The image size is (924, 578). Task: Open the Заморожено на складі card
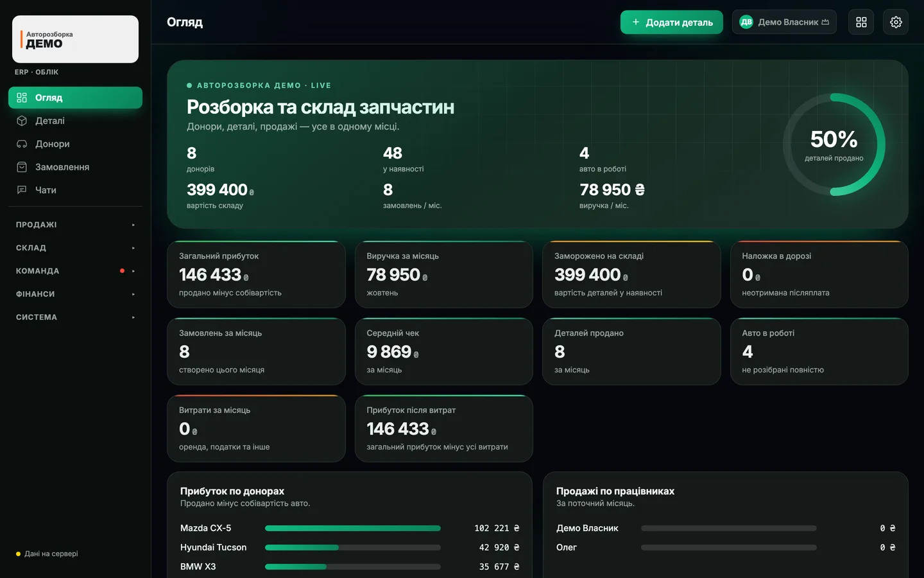pyautogui.click(x=631, y=274)
